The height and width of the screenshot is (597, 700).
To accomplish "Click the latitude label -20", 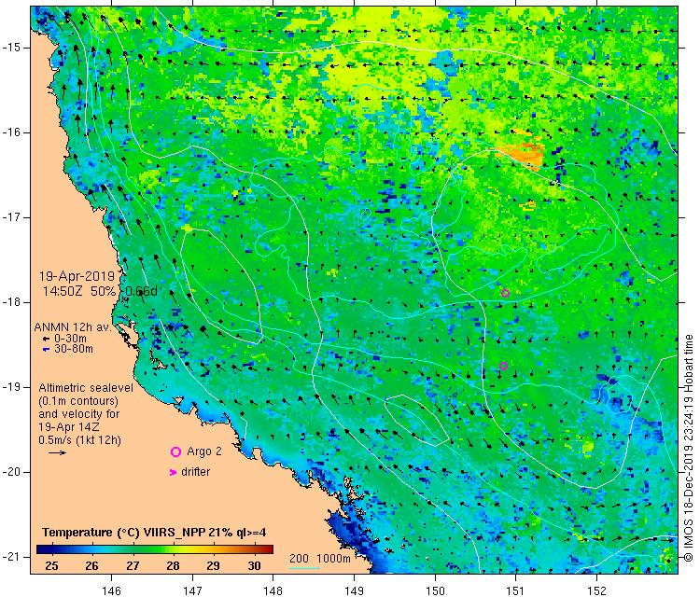I will pos(10,472).
